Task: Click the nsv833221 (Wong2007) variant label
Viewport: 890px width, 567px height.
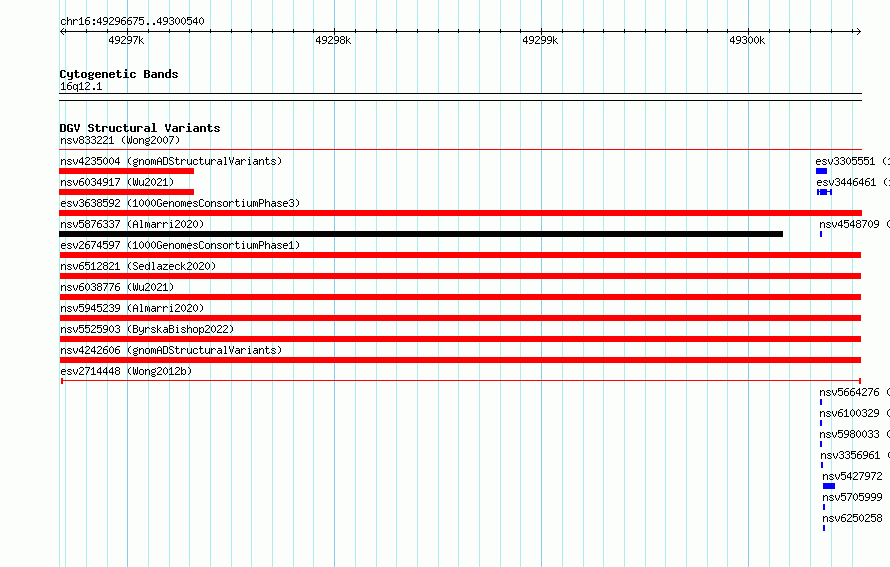Action: (120, 140)
